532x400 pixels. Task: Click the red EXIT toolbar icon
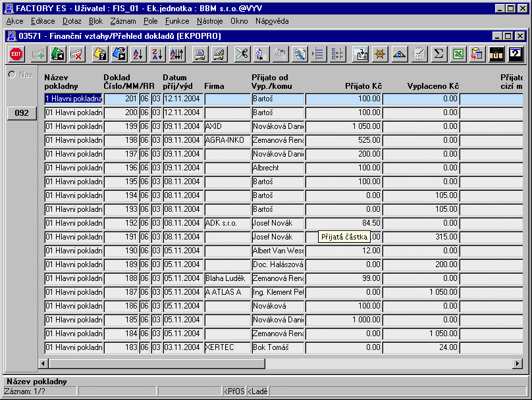click(16, 54)
